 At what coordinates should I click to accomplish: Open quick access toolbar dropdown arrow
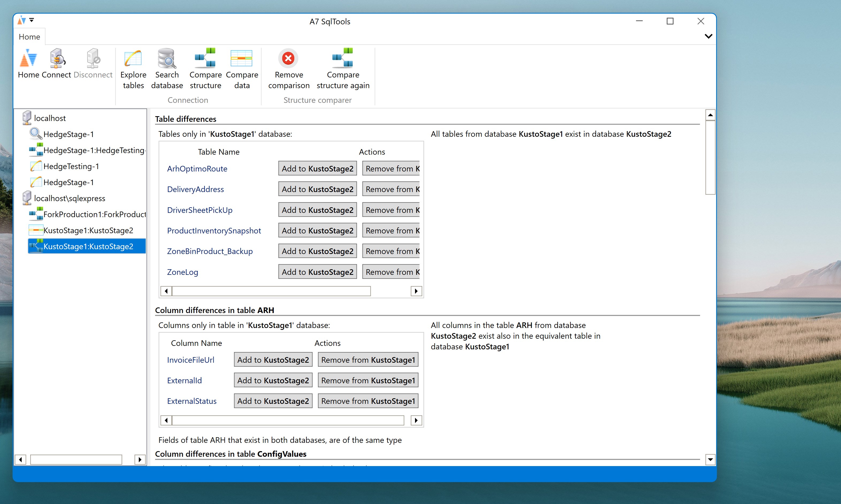[32, 20]
